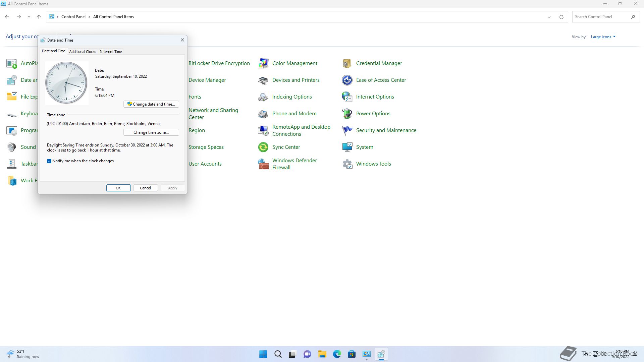The width and height of the screenshot is (644, 362).
Task: Open taskbar Search
Action: 278,354
